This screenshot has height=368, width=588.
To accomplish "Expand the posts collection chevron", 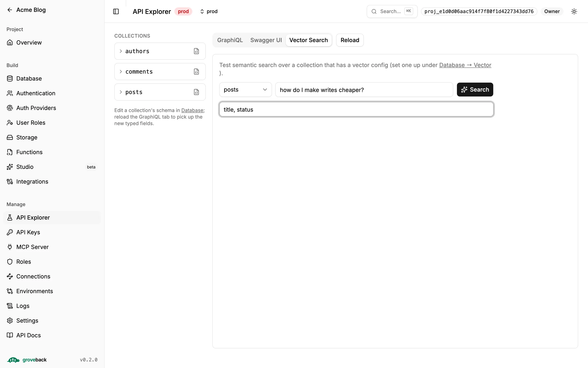I will [x=121, y=92].
